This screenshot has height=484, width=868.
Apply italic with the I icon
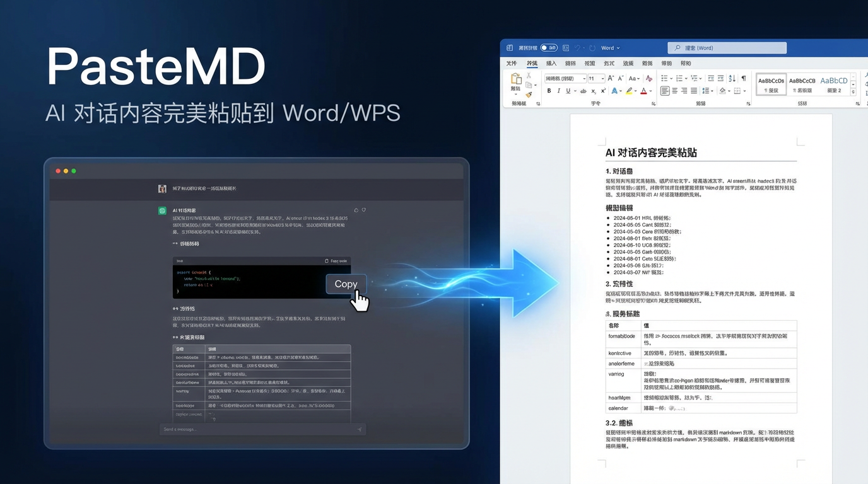(x=558, y=91)
